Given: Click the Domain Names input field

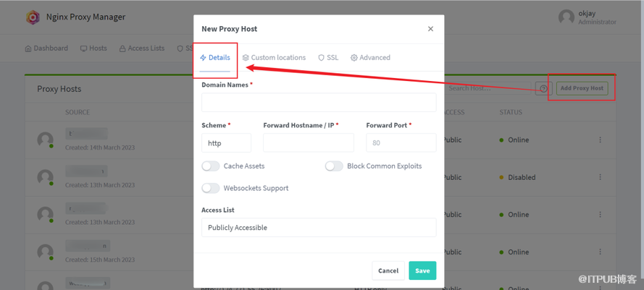Looking at the screenshot, I should point(319,102).
